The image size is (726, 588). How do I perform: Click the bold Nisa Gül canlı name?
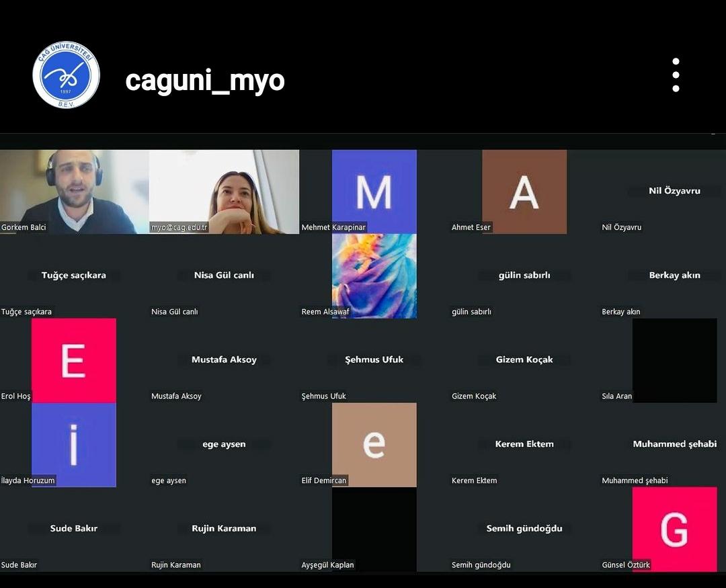point(224,275)
